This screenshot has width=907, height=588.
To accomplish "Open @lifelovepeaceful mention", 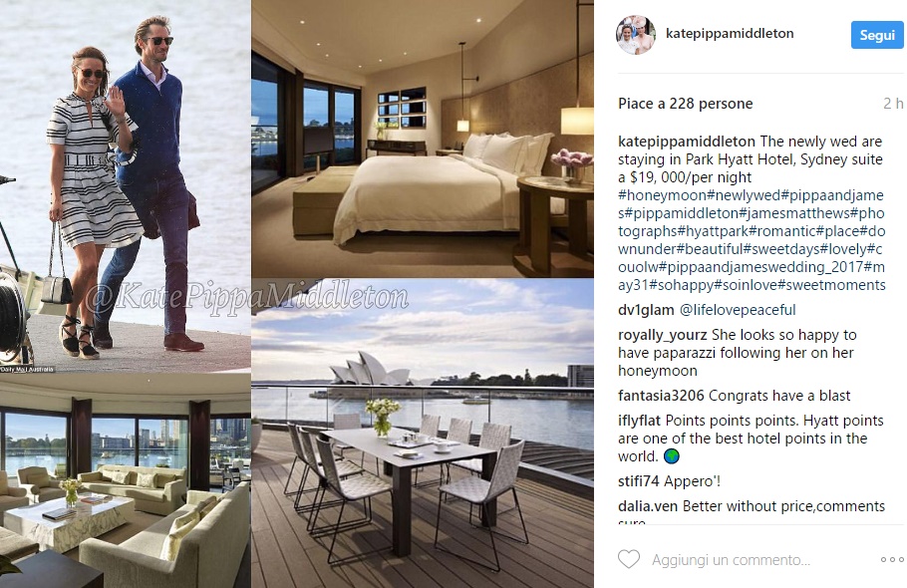I will tap(738, 310).
